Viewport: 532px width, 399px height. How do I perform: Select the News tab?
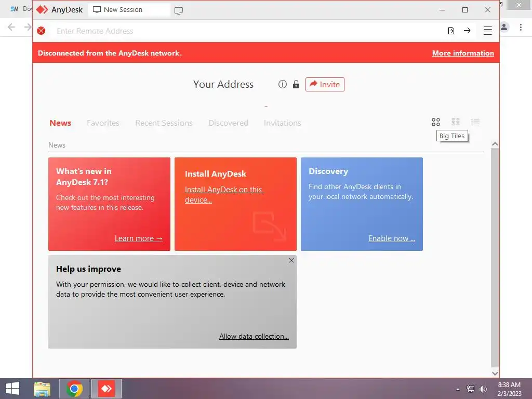click(60, 123)
